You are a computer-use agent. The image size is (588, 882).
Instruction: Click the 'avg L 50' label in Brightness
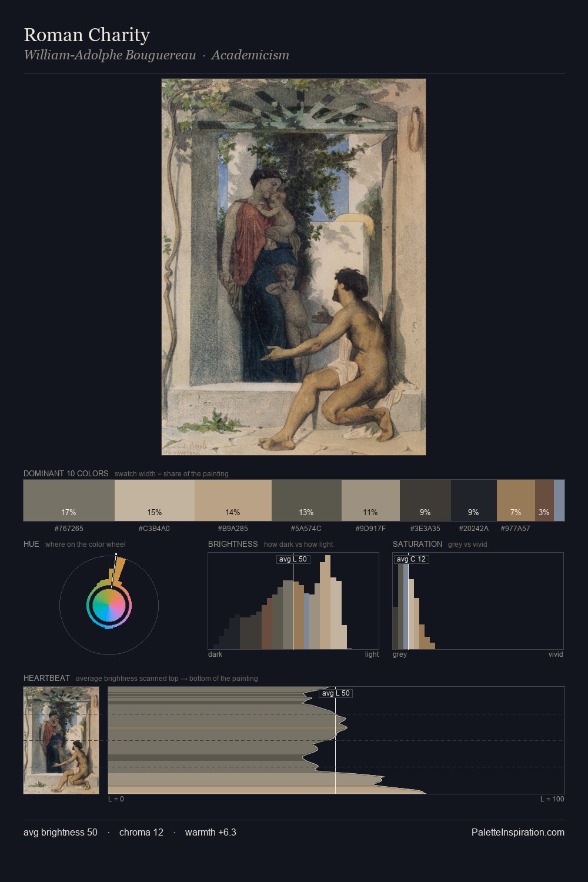point(293,559)
